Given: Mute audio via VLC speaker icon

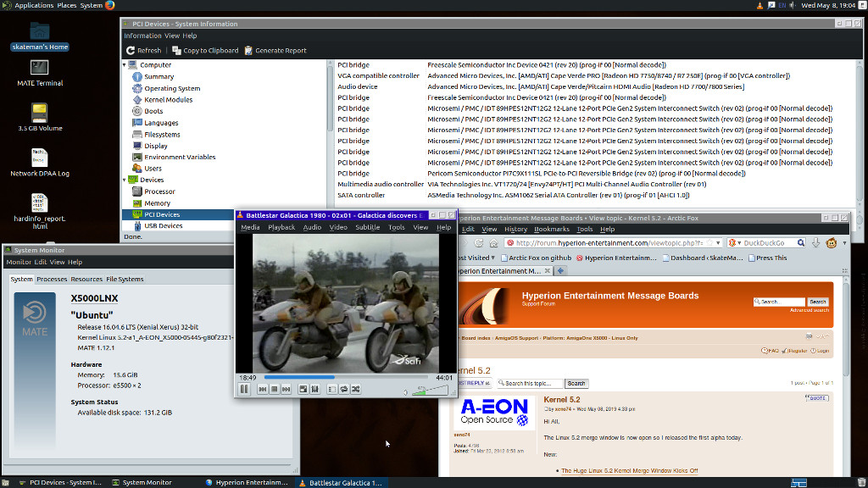Looking at the screenshot, I should [x=405, y=392].
